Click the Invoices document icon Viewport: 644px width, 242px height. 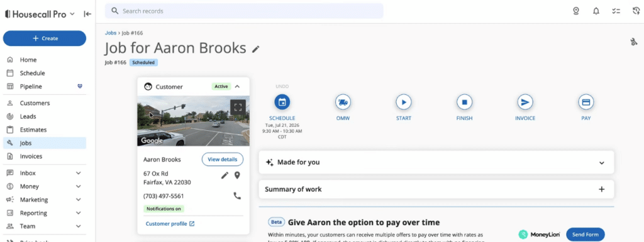click(10, 157)
